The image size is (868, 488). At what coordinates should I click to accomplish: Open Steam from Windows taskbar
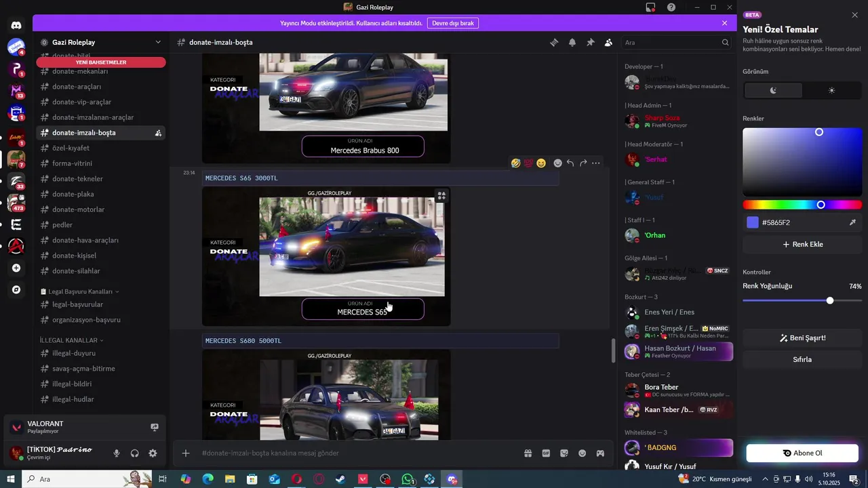[340, 479]
